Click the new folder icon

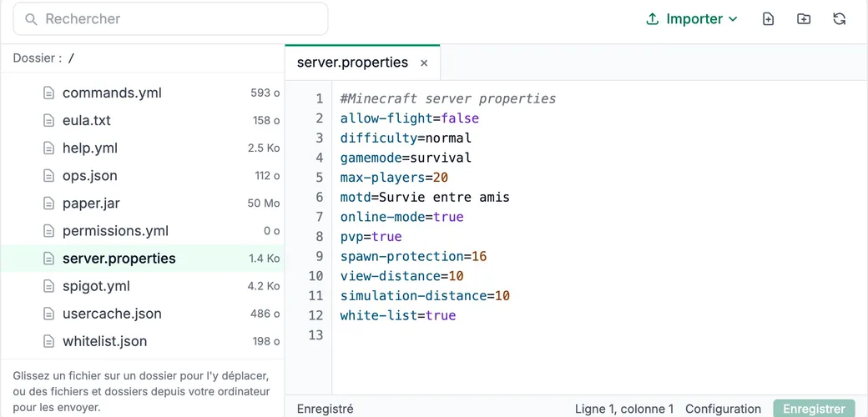tap(803, 19)
